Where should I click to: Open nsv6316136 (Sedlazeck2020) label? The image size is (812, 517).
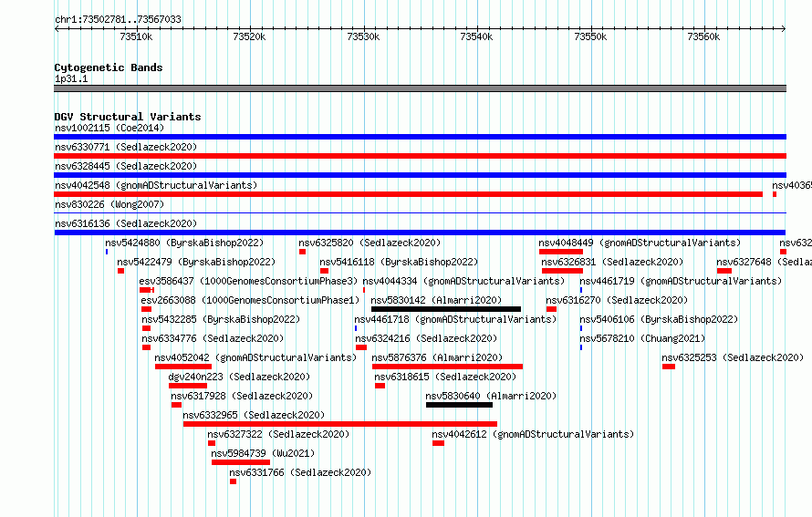126,223
